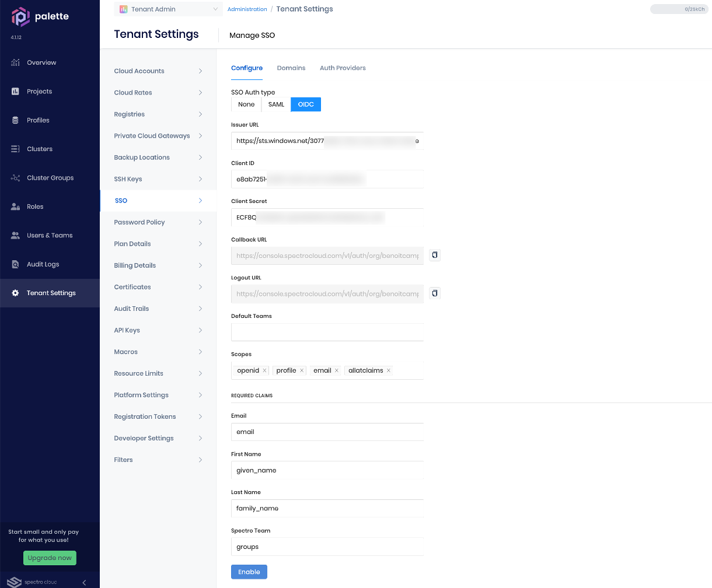Image resolution: width=712 pixels, height=588 pixels.
Task: Click the Tenant Admin scope icon
Action: [123, 9]
